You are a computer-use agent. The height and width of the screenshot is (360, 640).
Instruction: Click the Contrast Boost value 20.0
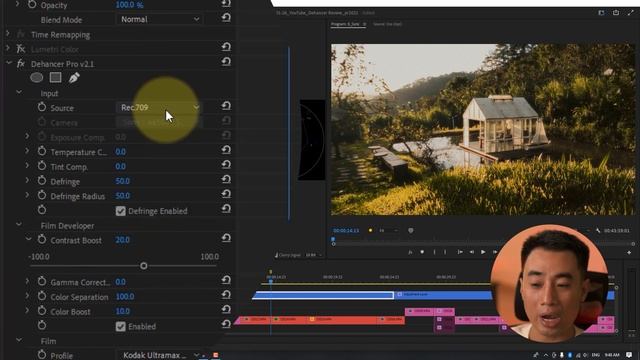point(122,240)
